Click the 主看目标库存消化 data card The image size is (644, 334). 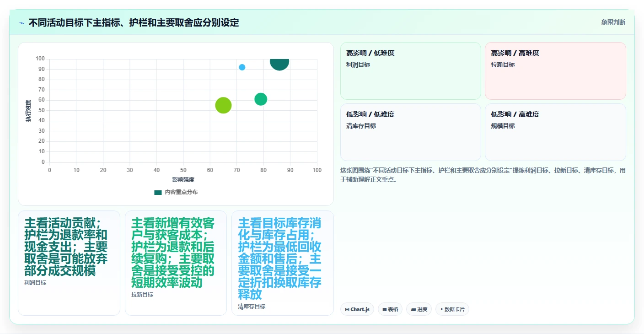[x=283, y=263]
